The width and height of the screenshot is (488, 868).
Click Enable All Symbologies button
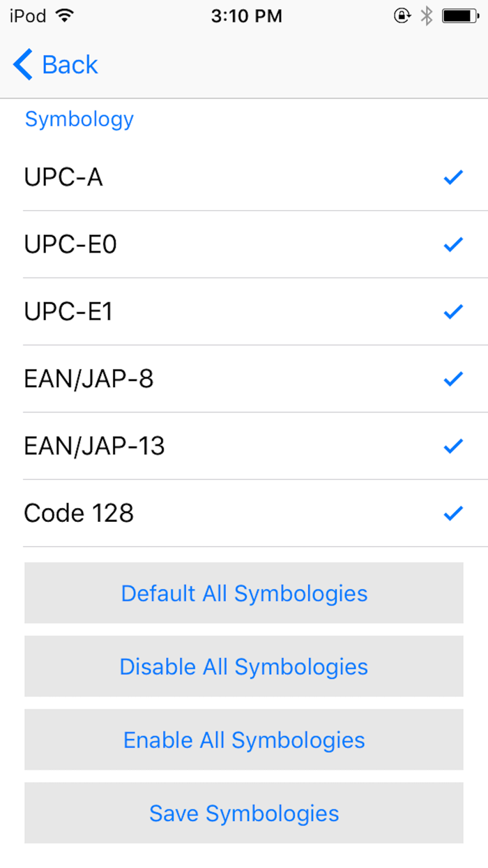[x=244, y=740]
